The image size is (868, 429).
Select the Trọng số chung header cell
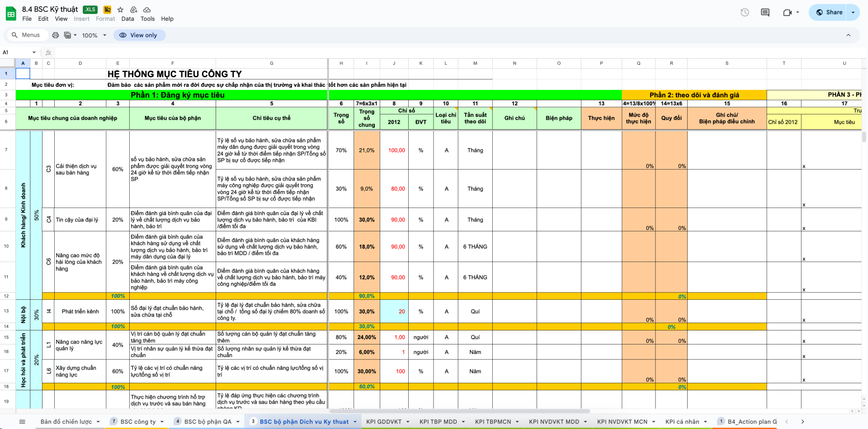pos(367,118)
